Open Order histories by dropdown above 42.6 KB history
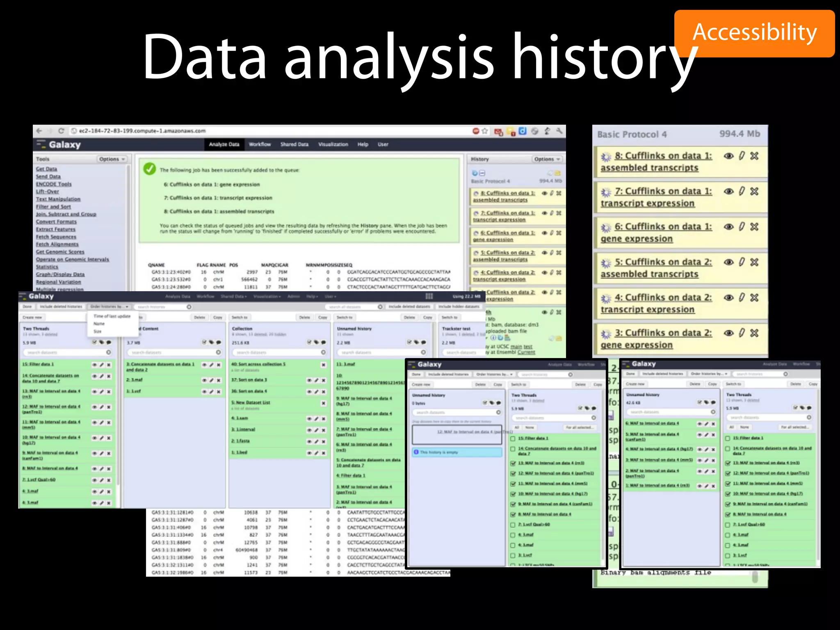The image size is (840, 630). click(708, 374)
